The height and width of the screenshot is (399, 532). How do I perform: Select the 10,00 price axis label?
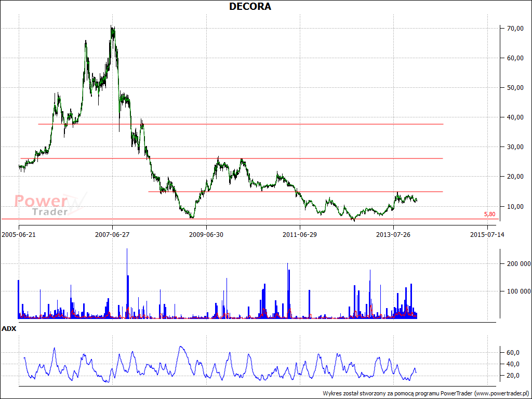point(515,206)
